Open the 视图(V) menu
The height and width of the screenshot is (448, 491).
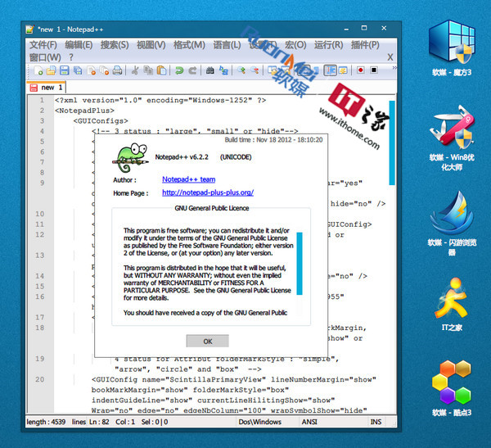point(151,45)
